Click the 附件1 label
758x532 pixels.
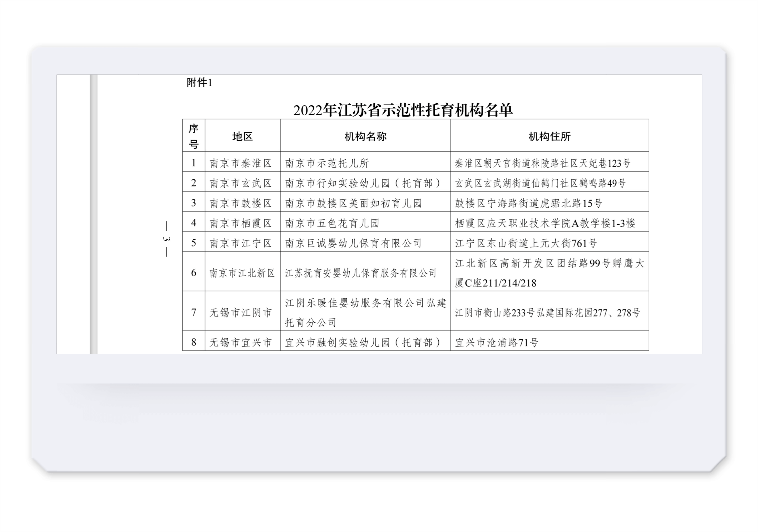(x=199, y=82)
